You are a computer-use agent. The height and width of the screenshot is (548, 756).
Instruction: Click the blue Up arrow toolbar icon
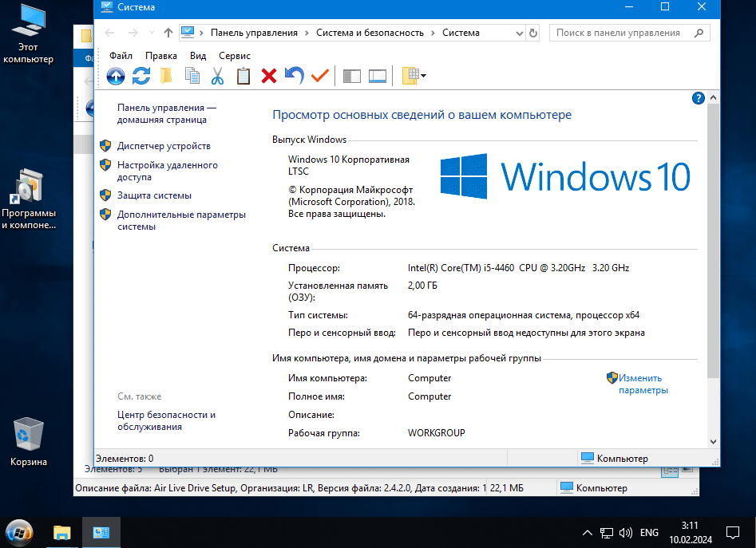pos(116,76)
